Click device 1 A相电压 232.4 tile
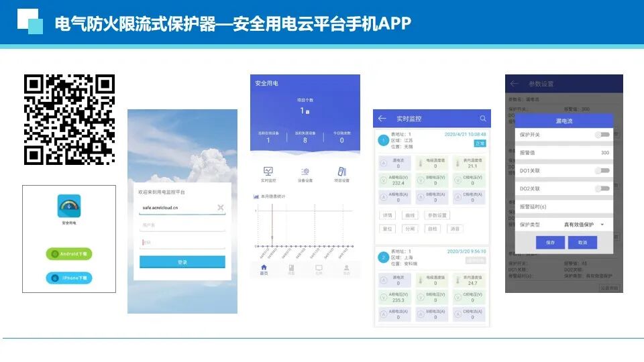This screenshot has height=362, width=644. [394, 180]
